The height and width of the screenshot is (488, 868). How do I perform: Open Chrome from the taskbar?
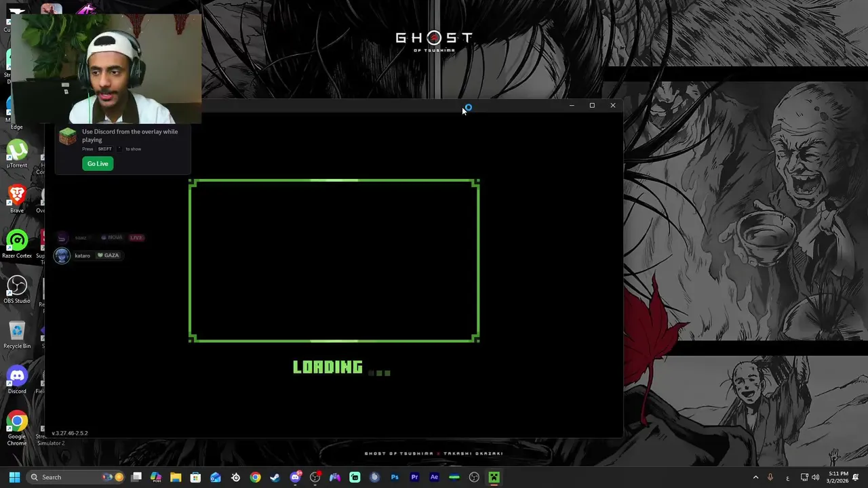(x=255, y=477)
